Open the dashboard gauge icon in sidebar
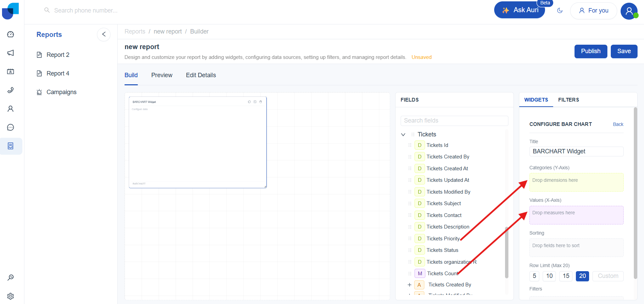644x304 pixels. pos(11,34)
